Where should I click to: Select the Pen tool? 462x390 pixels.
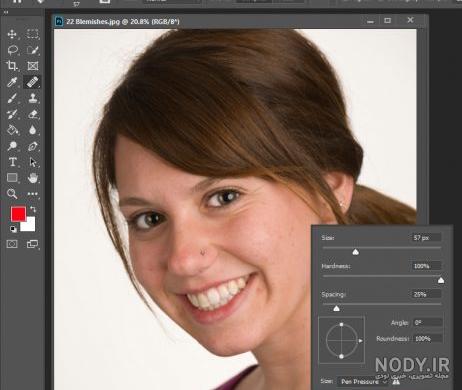[32, 146]
